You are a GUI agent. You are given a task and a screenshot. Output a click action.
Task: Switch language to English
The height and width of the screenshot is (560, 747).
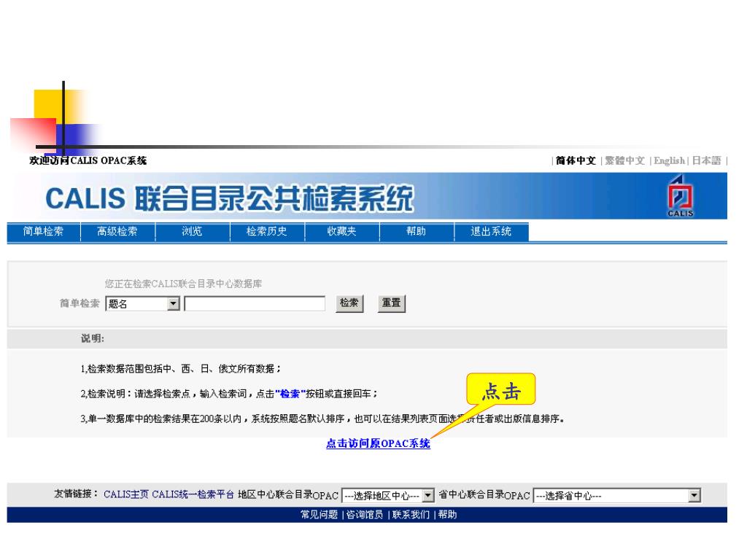pos(669,161)
